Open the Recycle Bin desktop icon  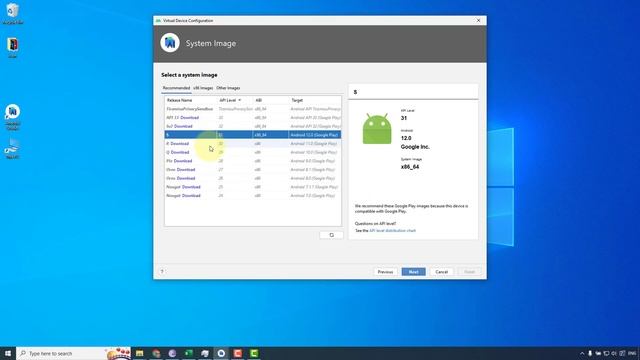[x=13, y=13]
